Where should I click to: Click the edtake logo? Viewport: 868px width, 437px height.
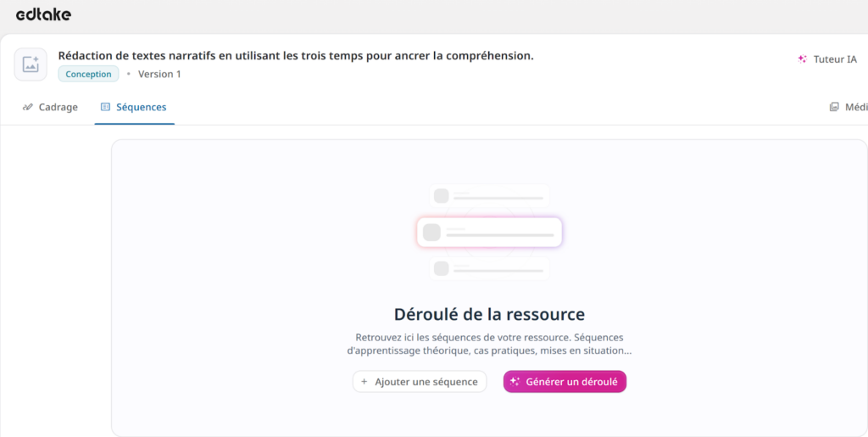[43, 14]
